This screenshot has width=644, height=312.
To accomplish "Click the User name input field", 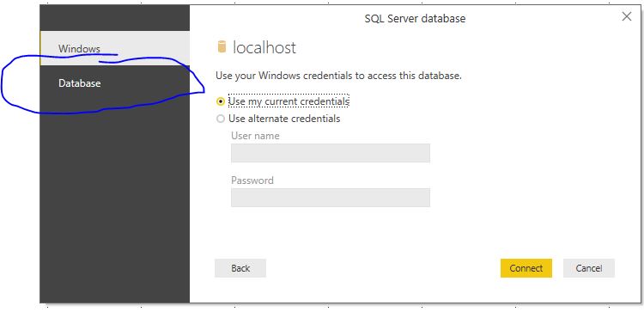I will point(331,153).
